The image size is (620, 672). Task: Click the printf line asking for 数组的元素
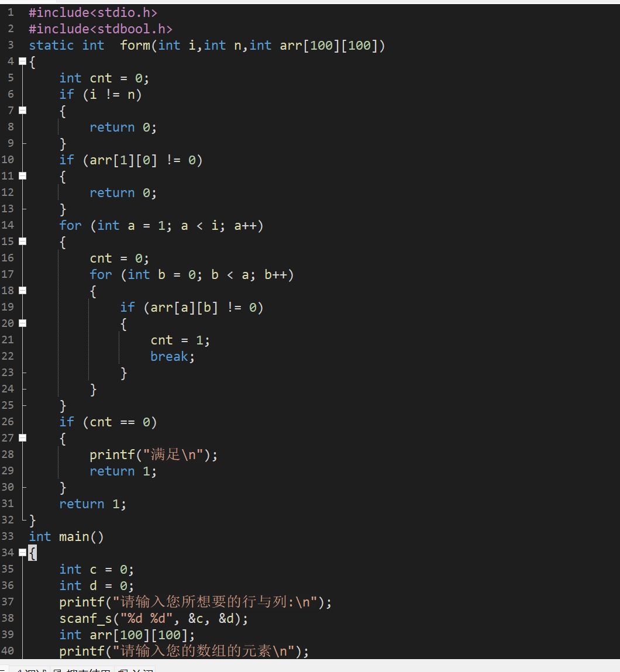(184, 652)
